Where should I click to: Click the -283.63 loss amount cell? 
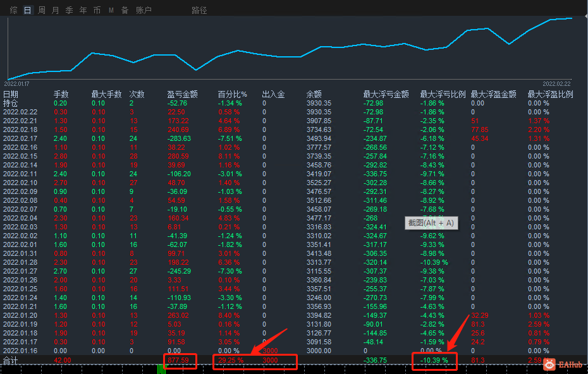[x=179, y=138]
